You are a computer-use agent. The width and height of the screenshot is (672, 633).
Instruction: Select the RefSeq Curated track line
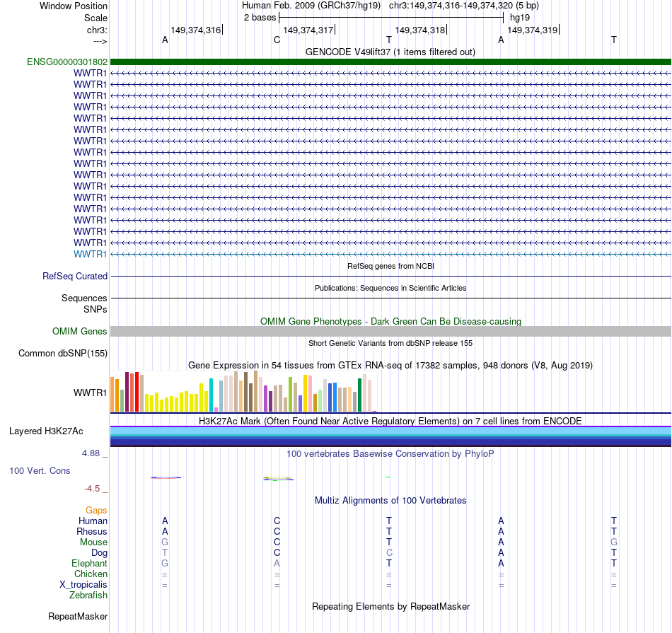[x=390, y=276]
